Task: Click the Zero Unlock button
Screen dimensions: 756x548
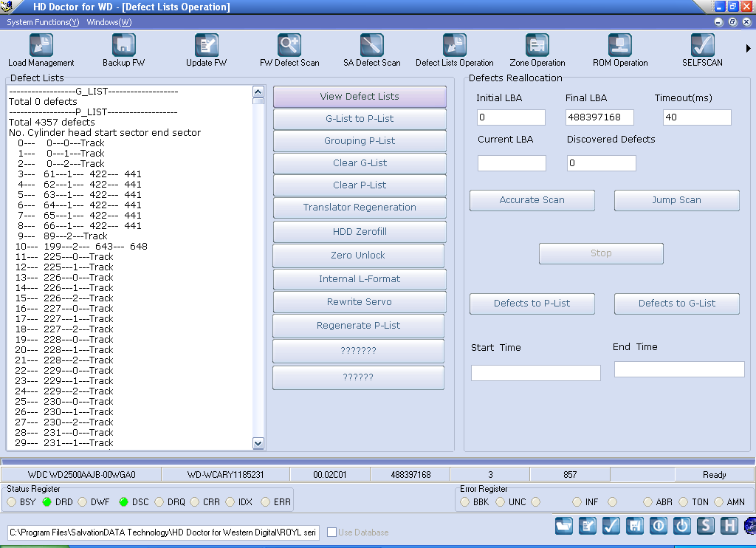Action: pyautogui.click(x=358, y=256)
